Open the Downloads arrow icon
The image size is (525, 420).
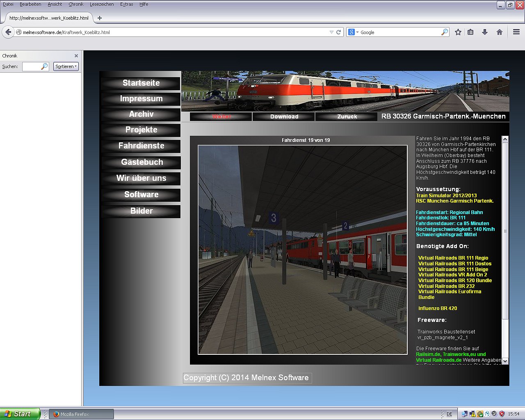pyautogui.click(x=485, y=32)
